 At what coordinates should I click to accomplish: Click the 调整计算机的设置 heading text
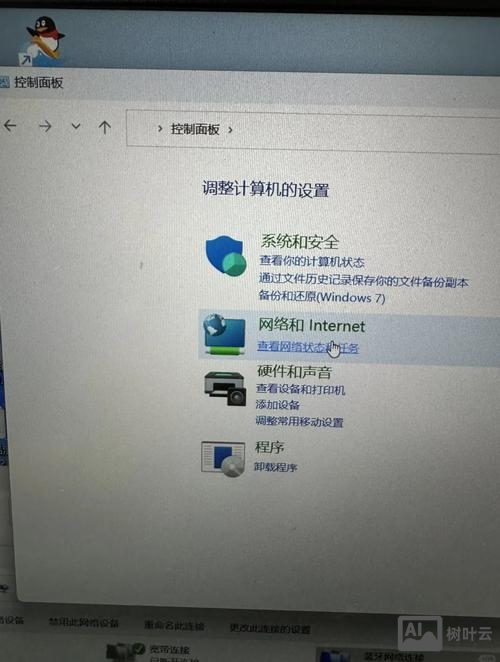click(265, 189)
